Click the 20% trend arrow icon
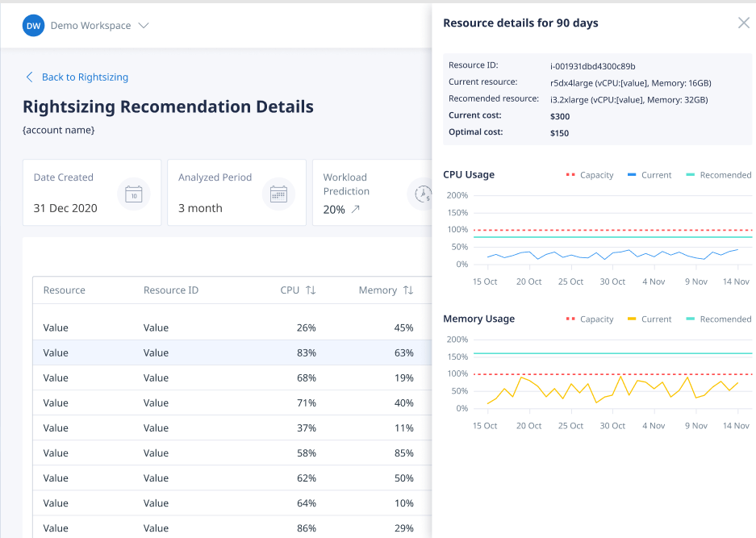 click(356, 209)
